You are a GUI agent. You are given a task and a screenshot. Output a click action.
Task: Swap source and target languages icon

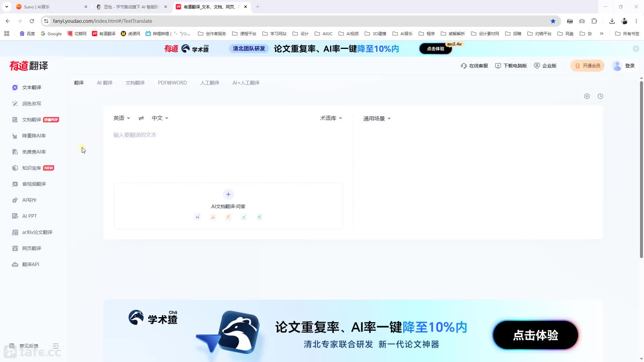pyautogui.click(x=141, y=118)
